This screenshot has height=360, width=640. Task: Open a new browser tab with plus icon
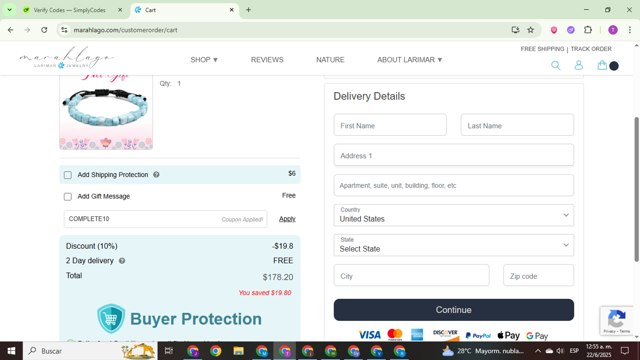(x=248, y=10)
